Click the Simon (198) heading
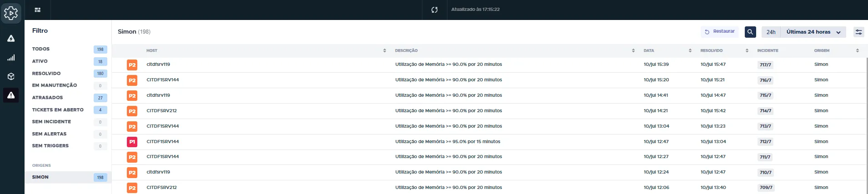Image resolution: width=868 pixels, height=194 pixels. pos(134,32)
